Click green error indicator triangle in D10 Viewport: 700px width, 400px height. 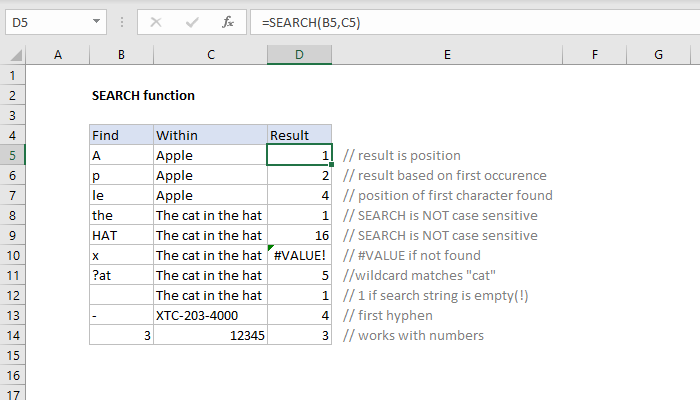[x=270, y=248]
